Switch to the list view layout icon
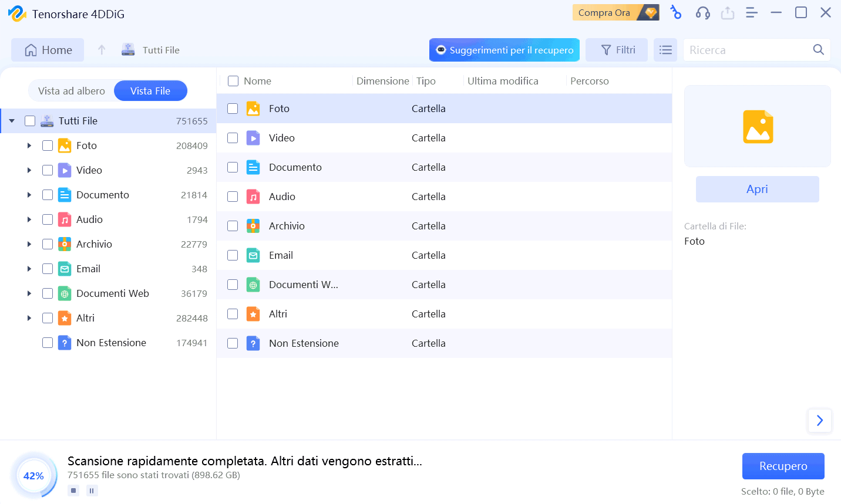841x504 pixels. coord(665,50)
